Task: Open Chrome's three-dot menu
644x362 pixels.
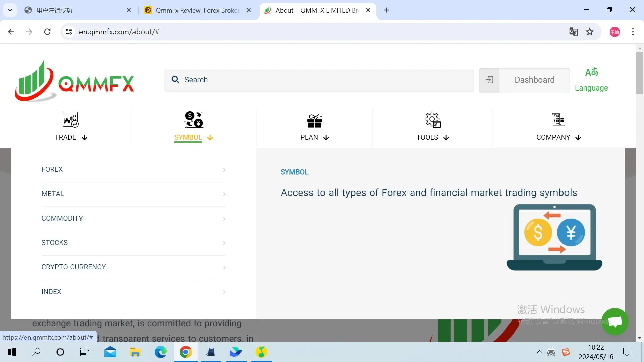Action: [x=633, y=32]
